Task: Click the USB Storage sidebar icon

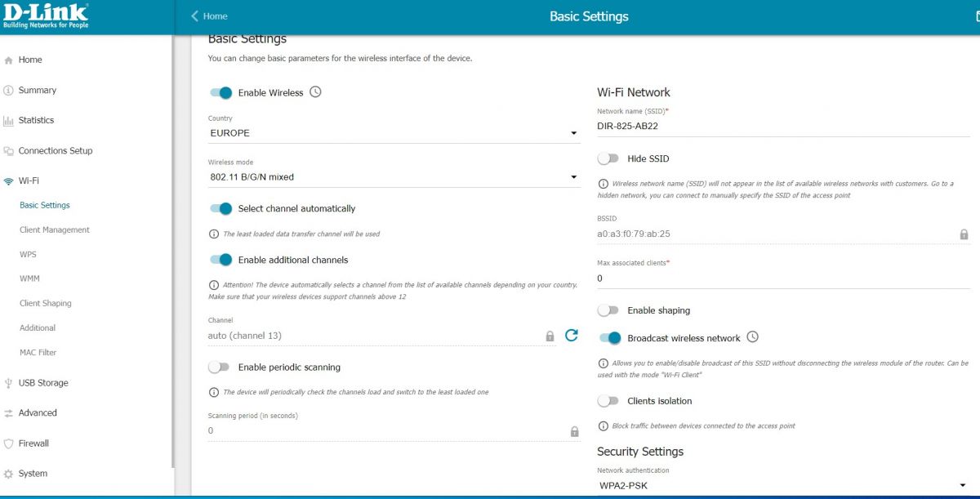Action: [x=9, y=383]
